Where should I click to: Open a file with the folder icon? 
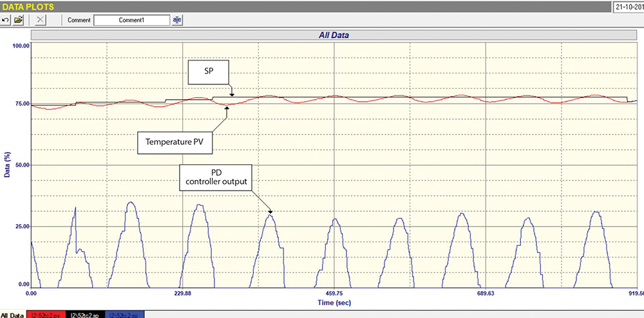(19, 20)
